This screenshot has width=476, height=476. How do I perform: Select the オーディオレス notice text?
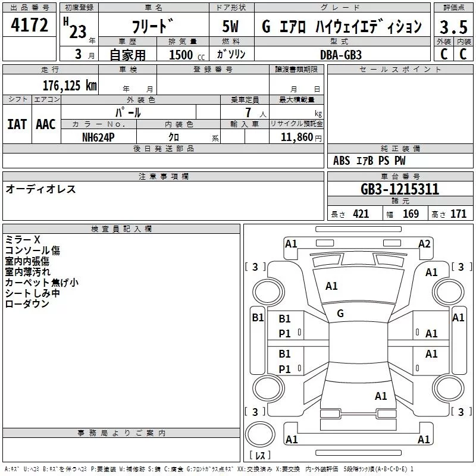tap(40, 189)
